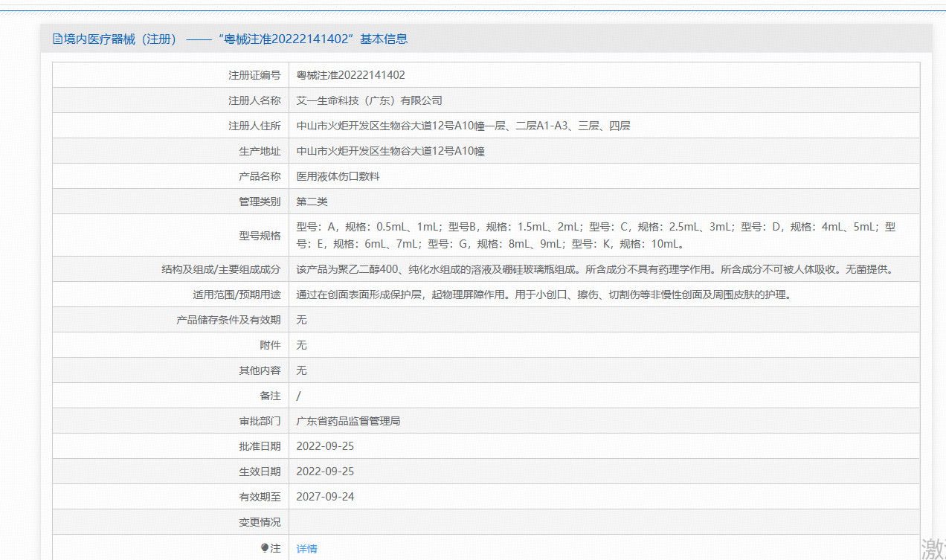The height and width of the screenshot is (560, 946).
Task: Select the 有效期至 date 2027-09-24
Action: point(325,496)
